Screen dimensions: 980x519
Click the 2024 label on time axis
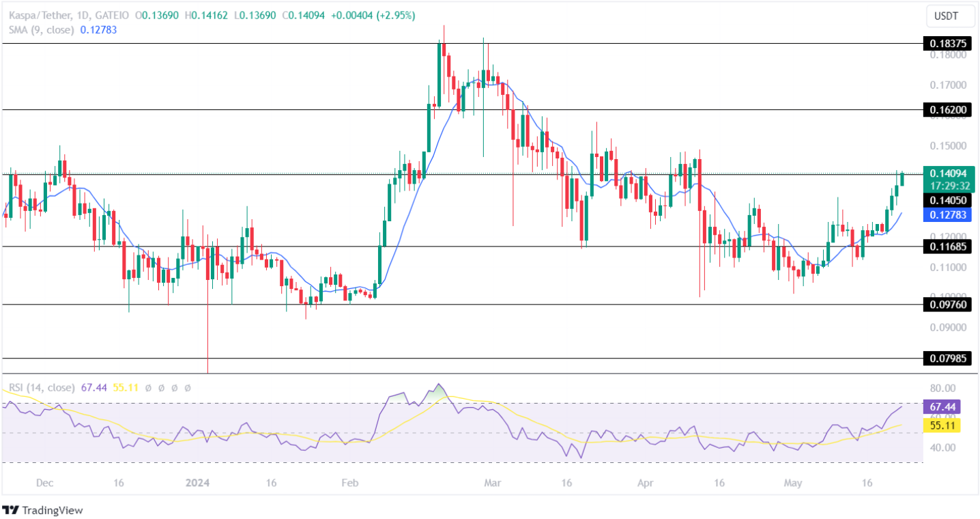(x=197, y=483)
